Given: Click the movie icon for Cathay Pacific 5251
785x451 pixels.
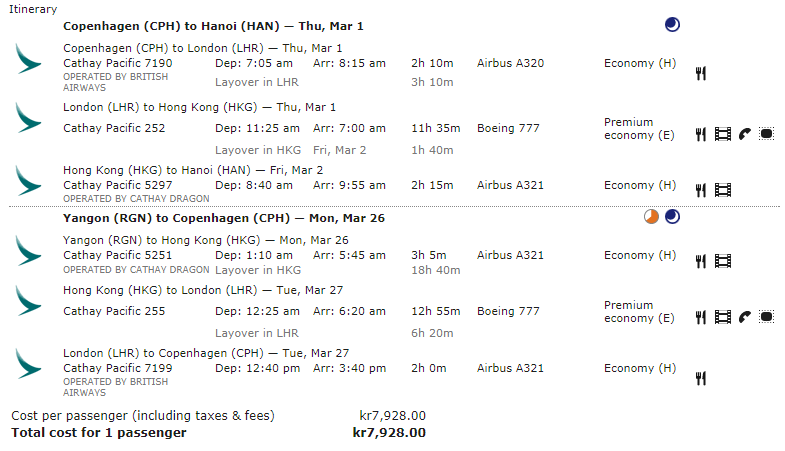Looking at the screenshot, I should click(x=722, y=262).
